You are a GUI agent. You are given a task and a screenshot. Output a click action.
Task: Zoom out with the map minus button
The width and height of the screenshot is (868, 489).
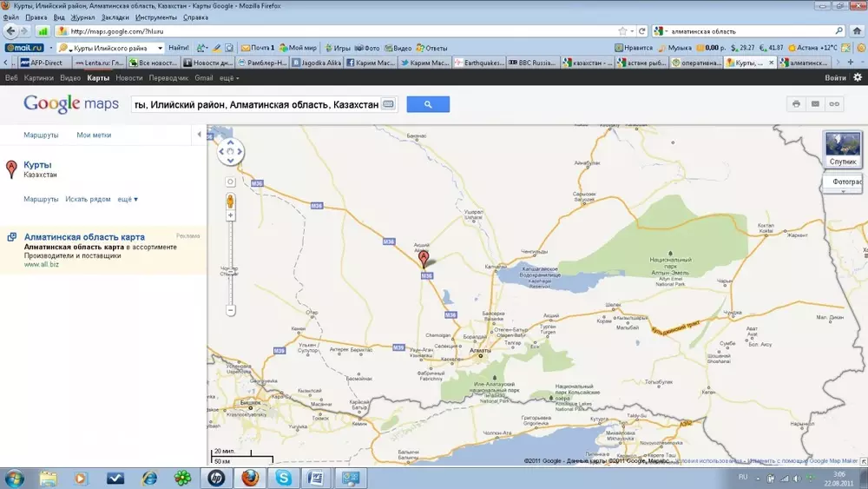pyautogui.click(x=231, y=310)
